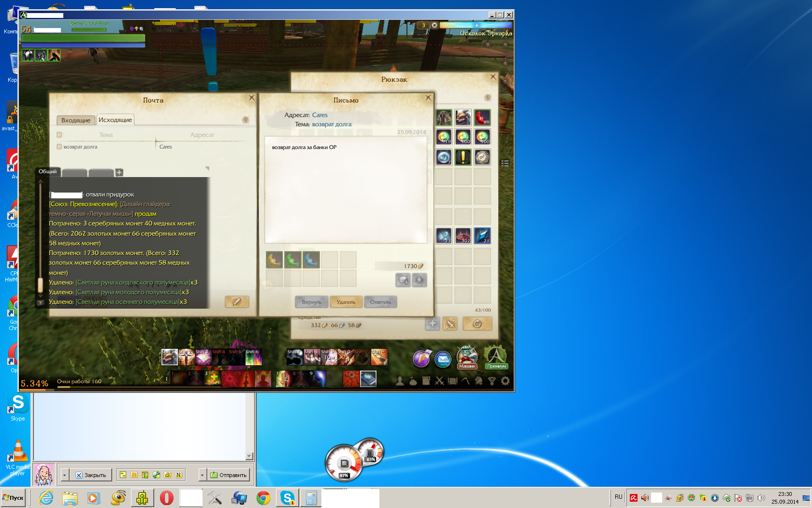Screen dimensions: 812x508
Task: Click the Отправить button in messenger
Action: click(229, 475)
